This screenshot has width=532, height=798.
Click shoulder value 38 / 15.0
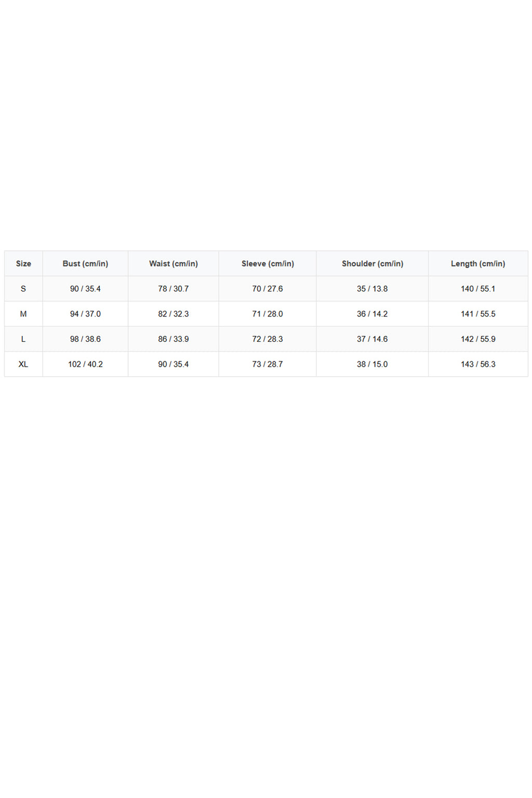point(373,364)
